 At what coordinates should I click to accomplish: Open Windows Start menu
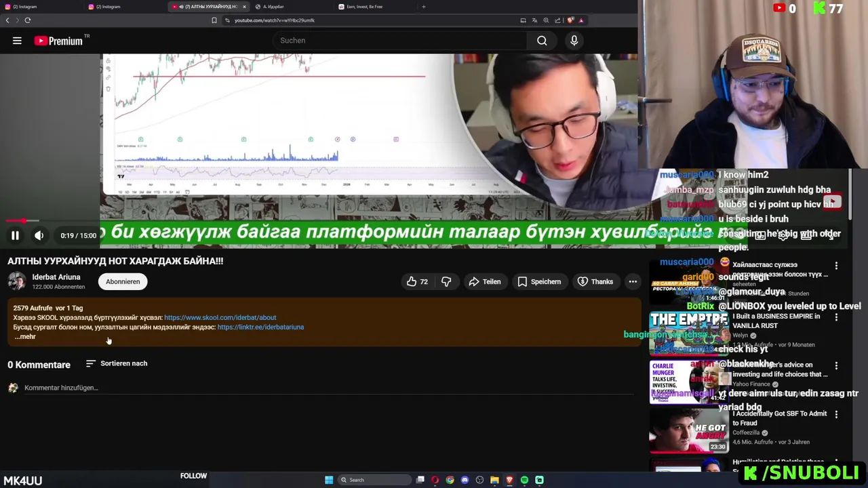(329, 480)
